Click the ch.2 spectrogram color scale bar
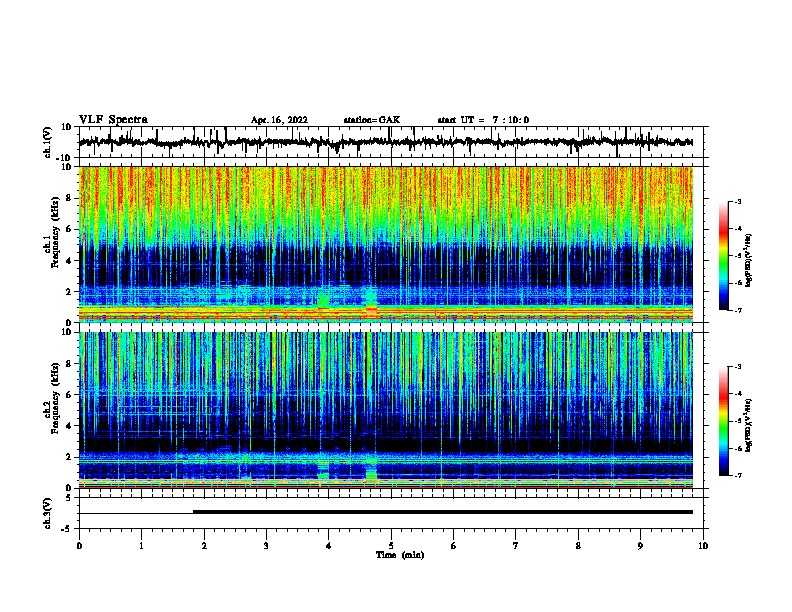The width and height of the screenshot is (792, 612). 724,421
